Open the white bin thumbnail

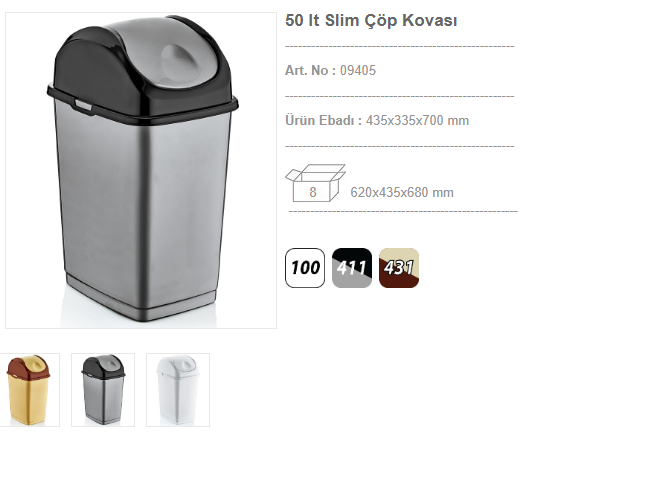point(178,390)
